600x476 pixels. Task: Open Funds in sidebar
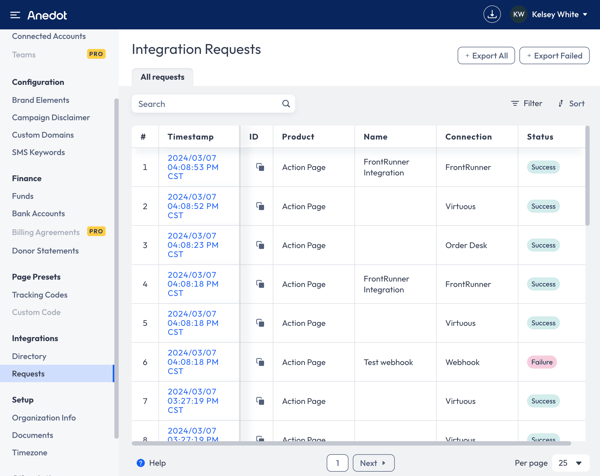pyautogui.click(x=23, y=196)
